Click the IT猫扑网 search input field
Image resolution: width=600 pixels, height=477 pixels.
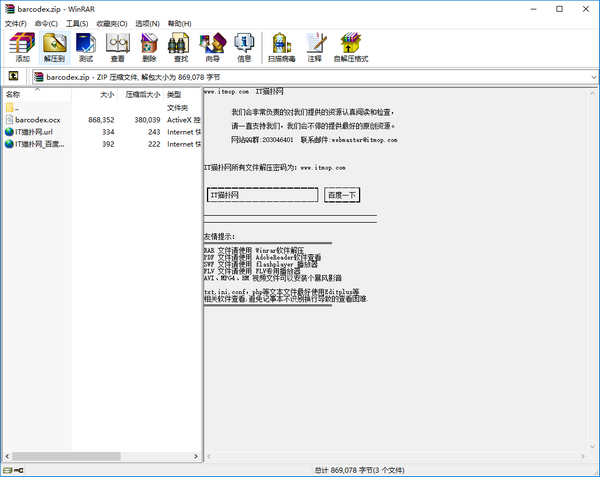(262, 195)
